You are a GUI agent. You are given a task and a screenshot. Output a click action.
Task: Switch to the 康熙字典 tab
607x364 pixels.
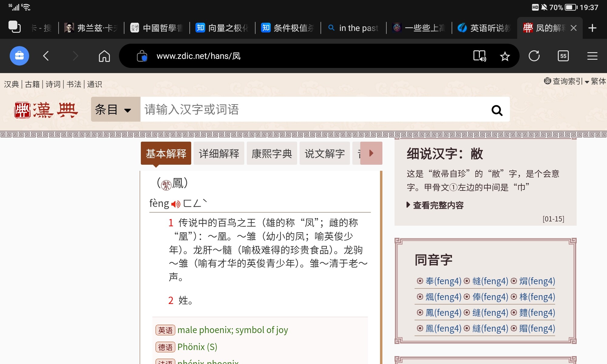point(272,153)
